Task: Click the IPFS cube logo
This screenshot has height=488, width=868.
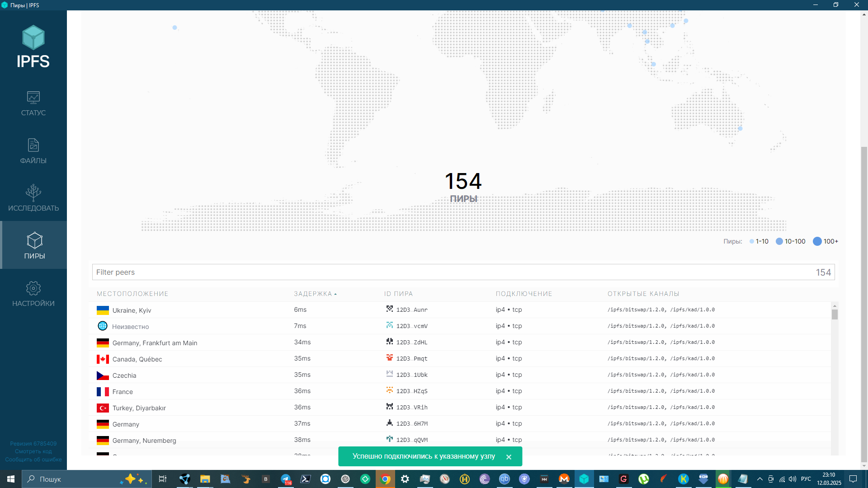Action: [x=33, y=38]
